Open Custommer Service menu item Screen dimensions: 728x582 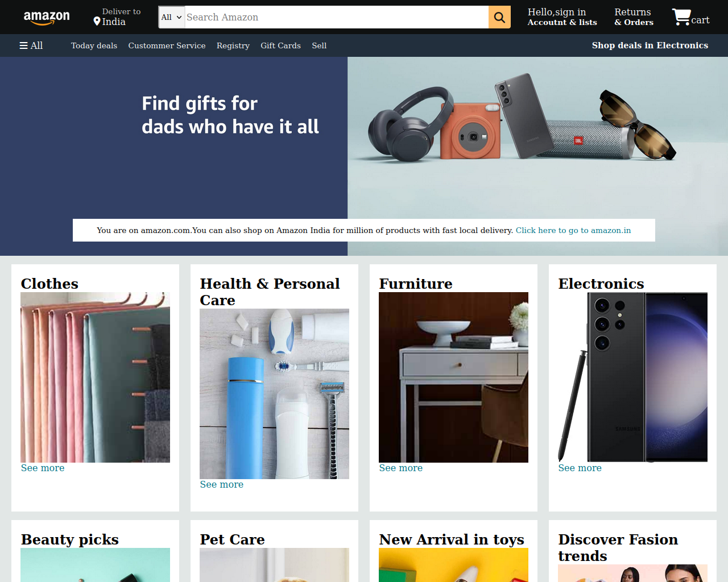coord(167,45)
